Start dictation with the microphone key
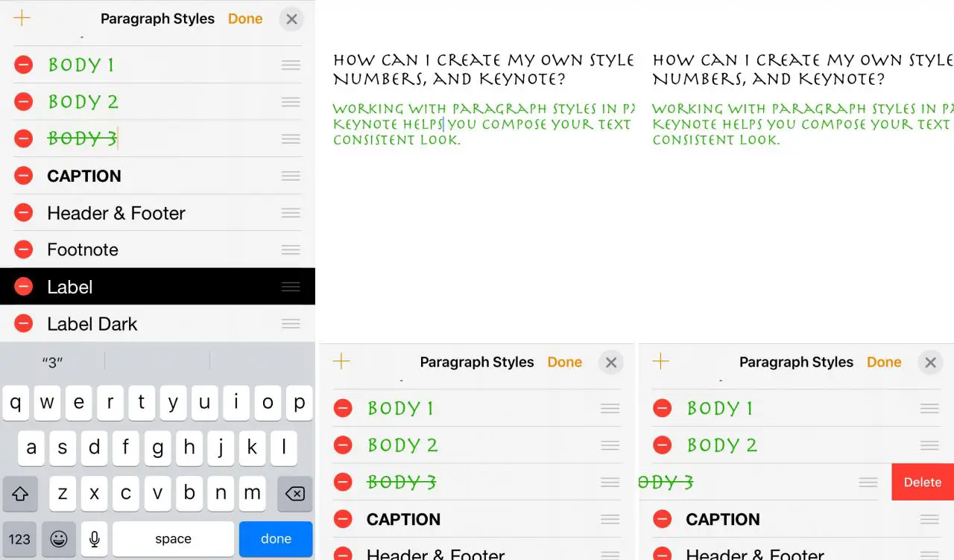Viewport: 954px width, 560px height. tap(95, 538)
